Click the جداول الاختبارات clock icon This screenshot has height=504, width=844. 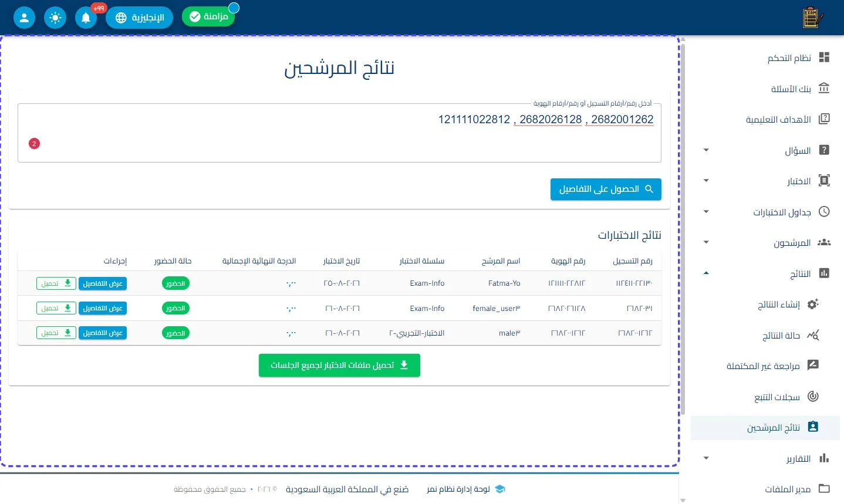(824, 212)
